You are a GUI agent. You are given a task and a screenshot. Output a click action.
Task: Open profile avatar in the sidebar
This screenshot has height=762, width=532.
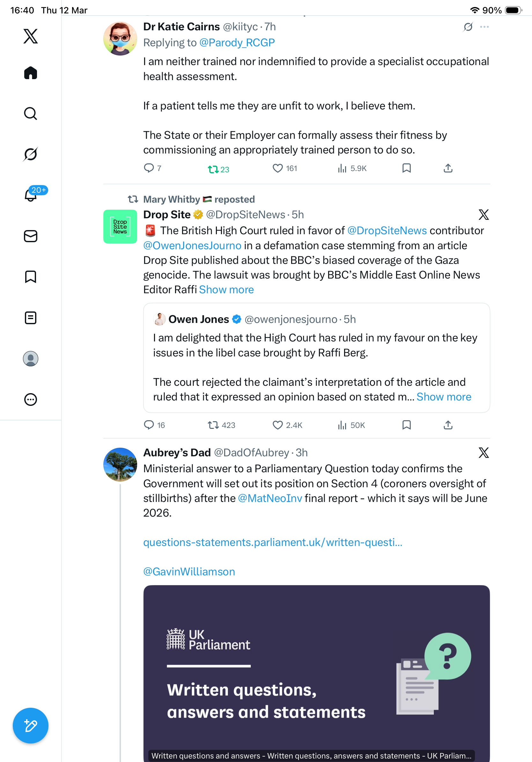31,359
